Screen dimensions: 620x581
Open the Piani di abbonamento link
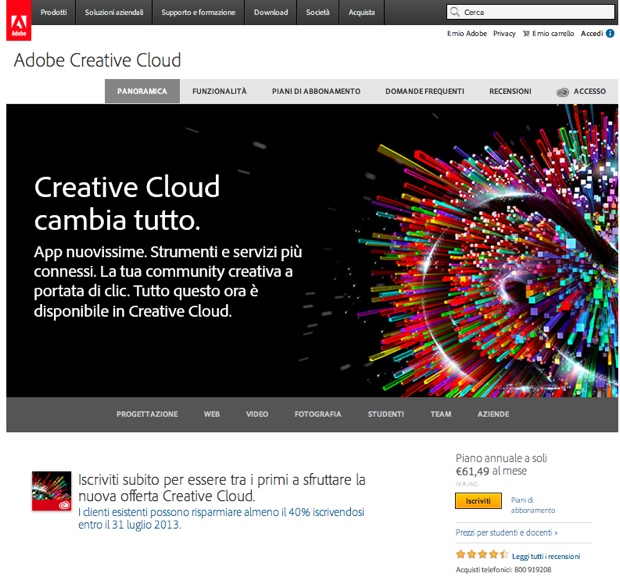(533, 505)
